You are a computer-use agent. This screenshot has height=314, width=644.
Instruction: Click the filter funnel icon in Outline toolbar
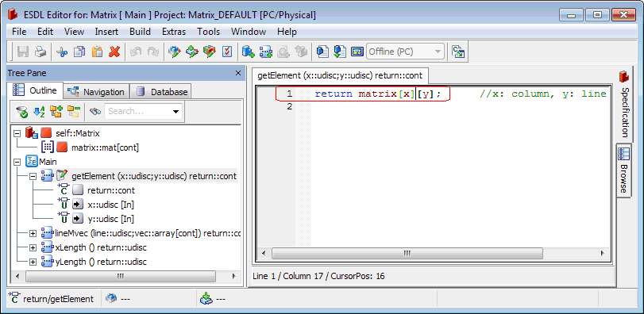click(x=21, y=111)
